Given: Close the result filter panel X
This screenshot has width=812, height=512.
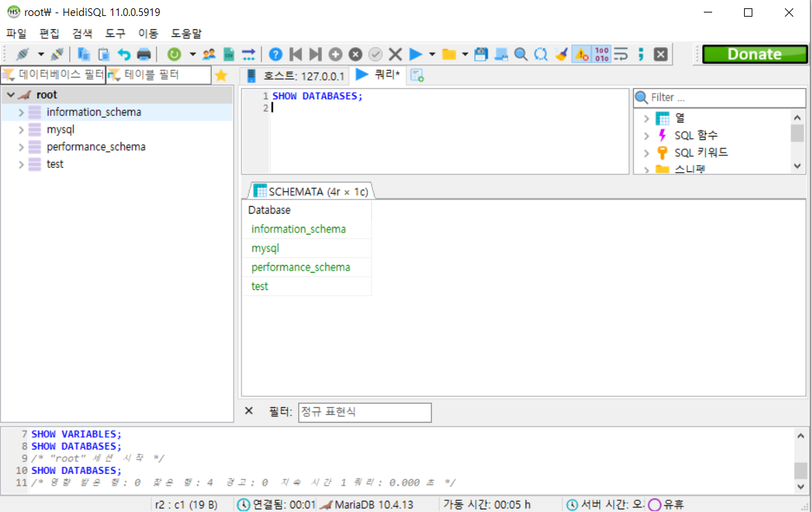Looking at the screenshot, I should point(248,411).
